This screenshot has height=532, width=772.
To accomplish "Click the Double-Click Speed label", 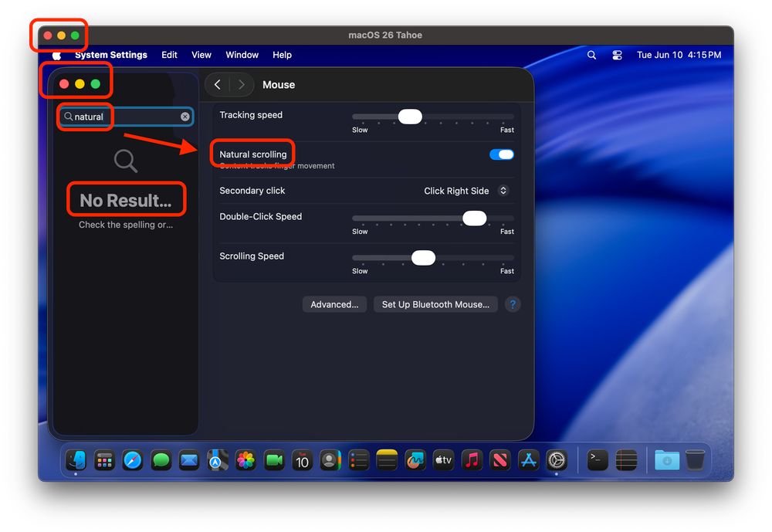I will [260, 216].
